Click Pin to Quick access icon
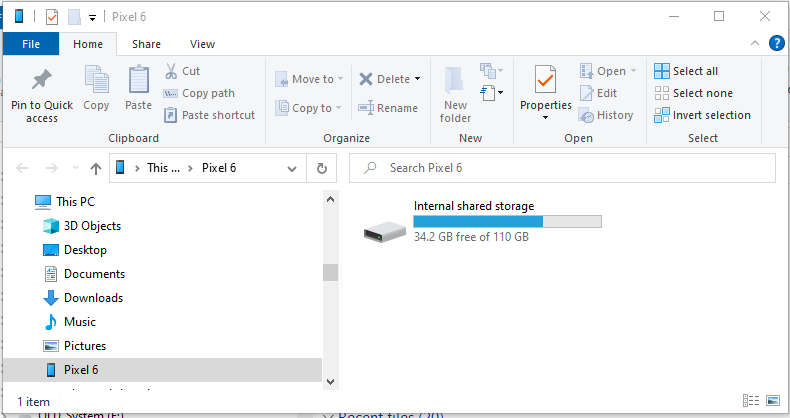 [42, 80]
